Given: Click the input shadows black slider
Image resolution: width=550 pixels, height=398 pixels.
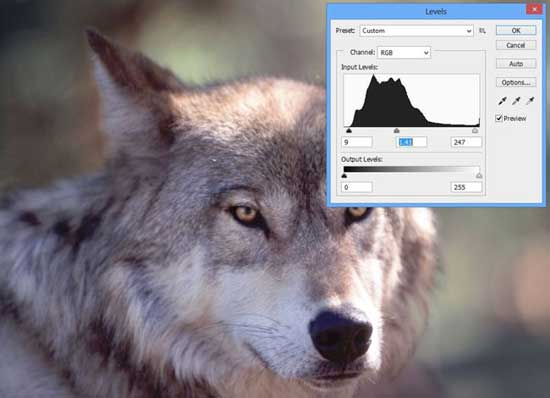Looking at the screenshot, I should pyautogui.click(x=349, y=130).
